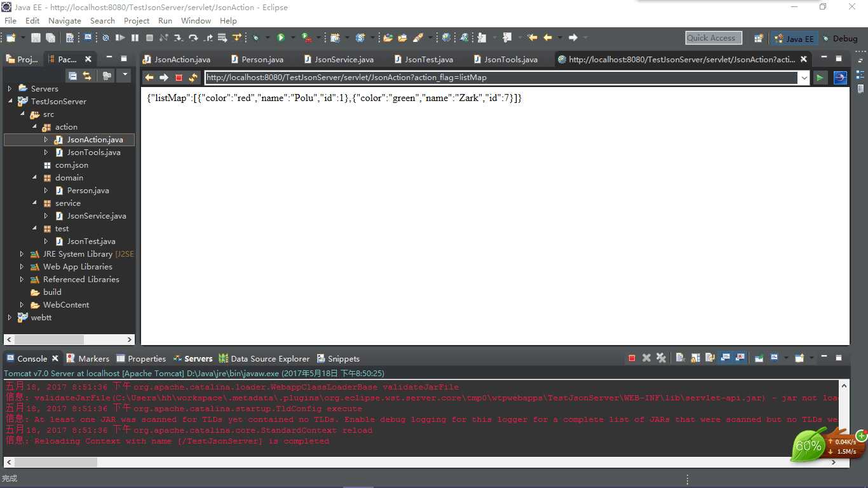Toggle Show Console on standard output change
Viewport: 868px width, 488px height.
pyautogui.click(x=725, y=358)
